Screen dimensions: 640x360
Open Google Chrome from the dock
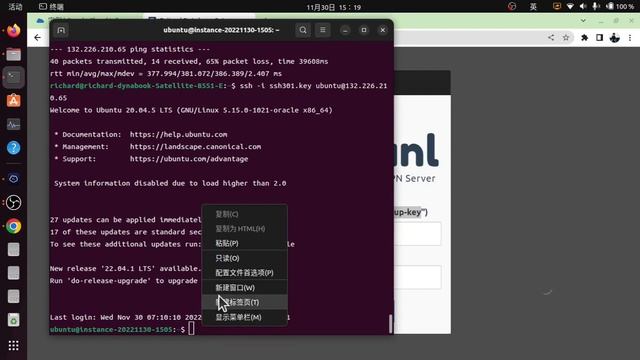pos(13,226)
